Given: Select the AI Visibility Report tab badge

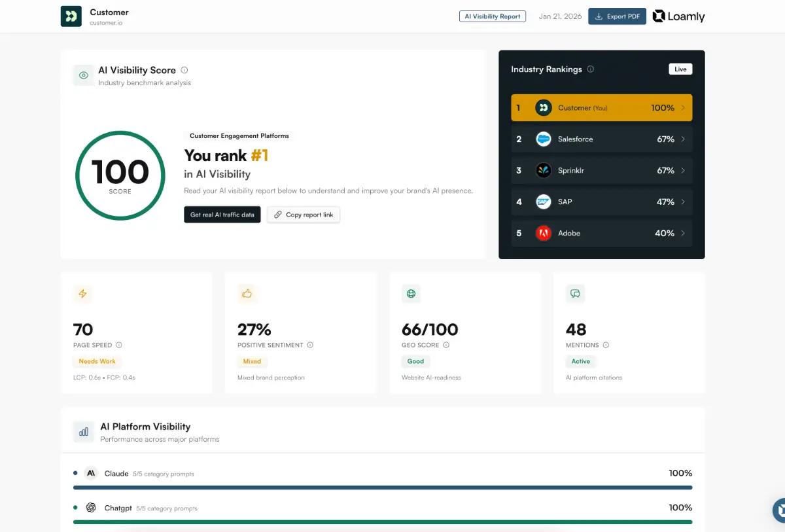Looking at the screenshot, I should click(493, 16).
